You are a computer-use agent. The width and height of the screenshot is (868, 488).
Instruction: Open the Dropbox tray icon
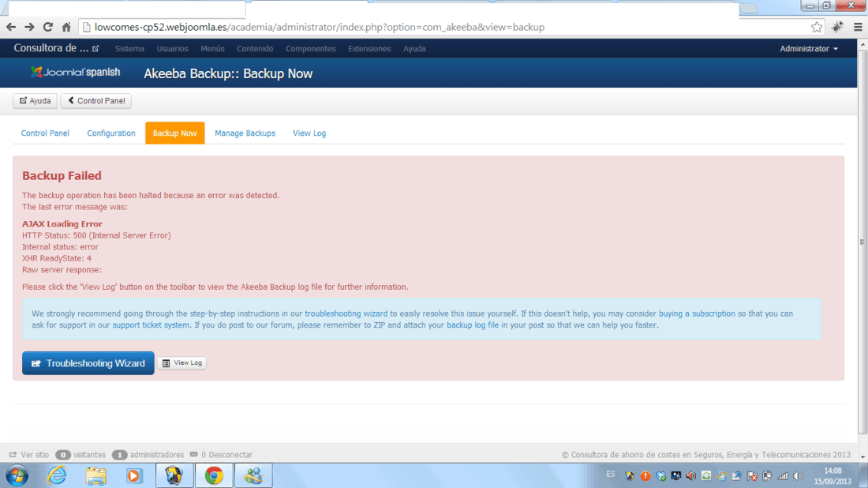click(661, 476)
